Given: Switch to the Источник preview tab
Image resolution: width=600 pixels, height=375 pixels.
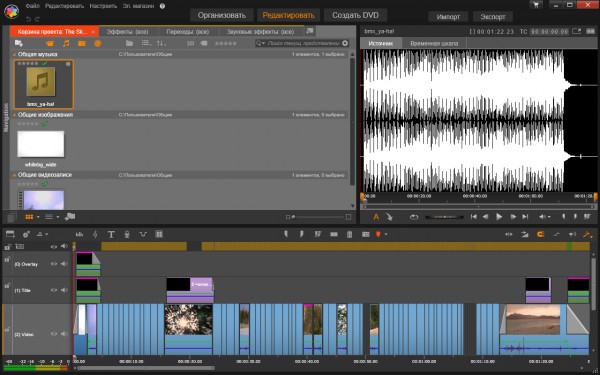Looking at the screenshot, I should click(x=381, y=43).
